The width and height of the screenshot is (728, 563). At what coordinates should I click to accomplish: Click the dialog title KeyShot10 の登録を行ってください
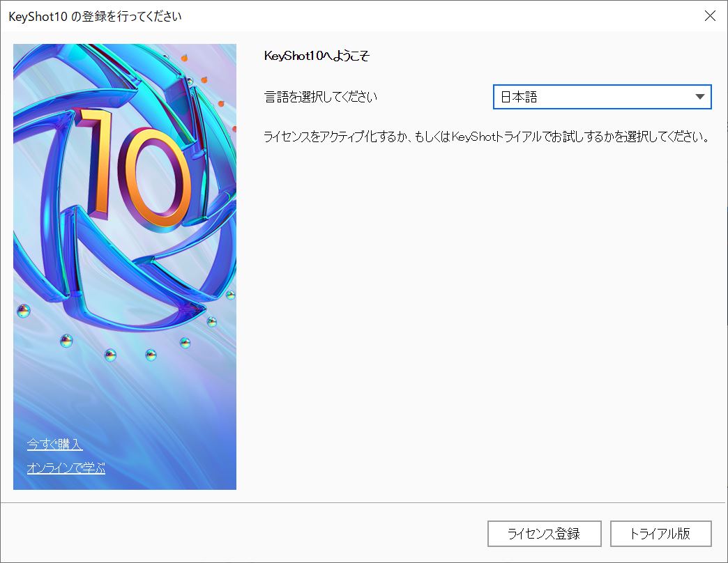click(x=95, y=16)
